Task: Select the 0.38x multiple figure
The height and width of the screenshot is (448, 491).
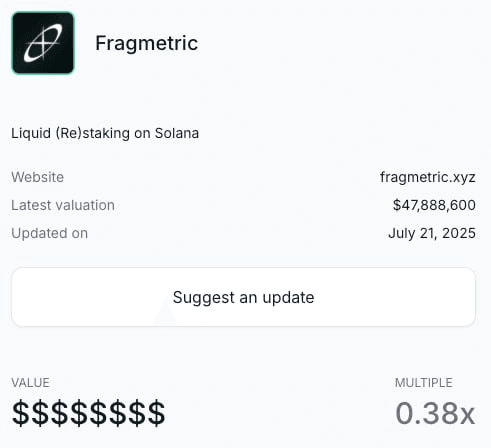Action: 435,413
